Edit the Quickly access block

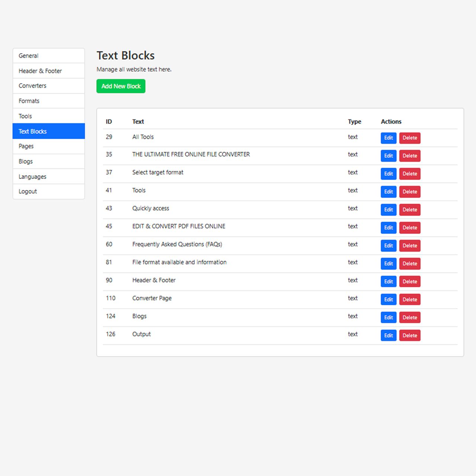(389, 210)
